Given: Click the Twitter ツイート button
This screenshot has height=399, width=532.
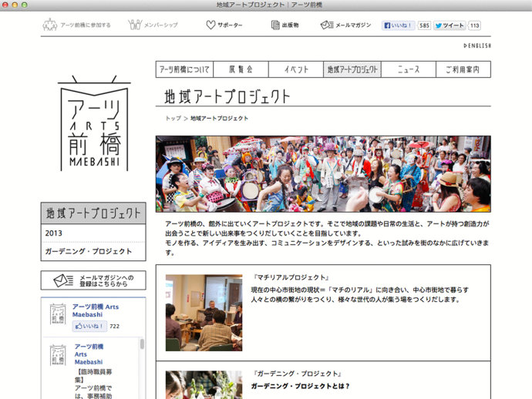Looking at the screenshot, I should [450, 25].
